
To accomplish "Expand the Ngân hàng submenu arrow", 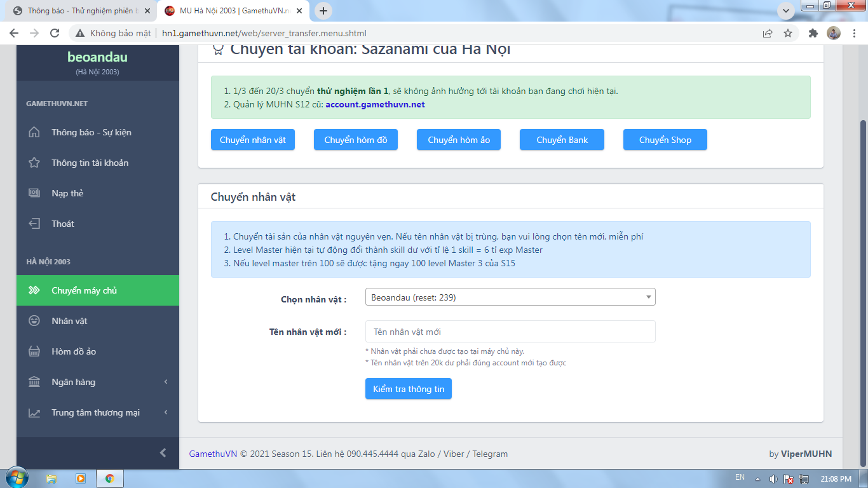I will [166, 382].
